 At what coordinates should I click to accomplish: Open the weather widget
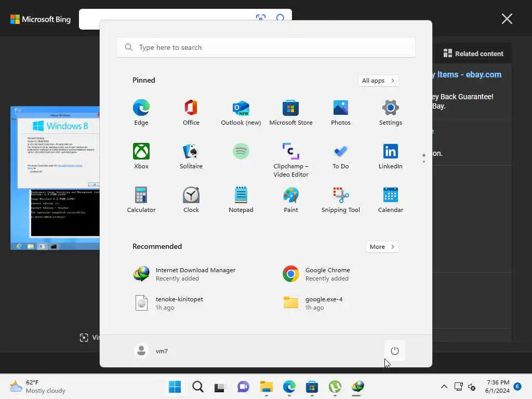37,387
